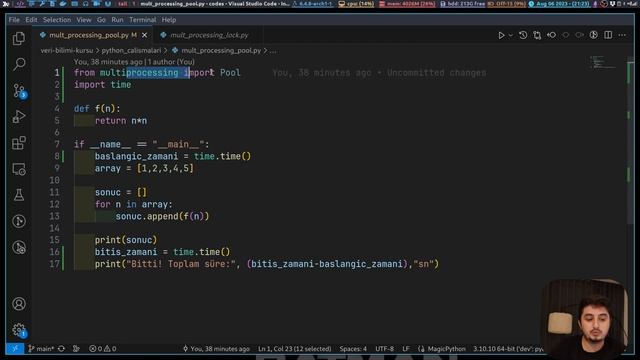Click the date and time in top bar
640x360 pixels.
pos(560,4)
